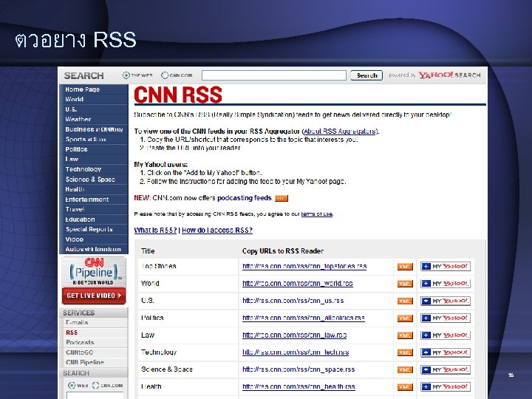This screenshot has height=399, width=532.
Task: Open cnn_health.rss feed URL
Action: [x=299, y=386]
